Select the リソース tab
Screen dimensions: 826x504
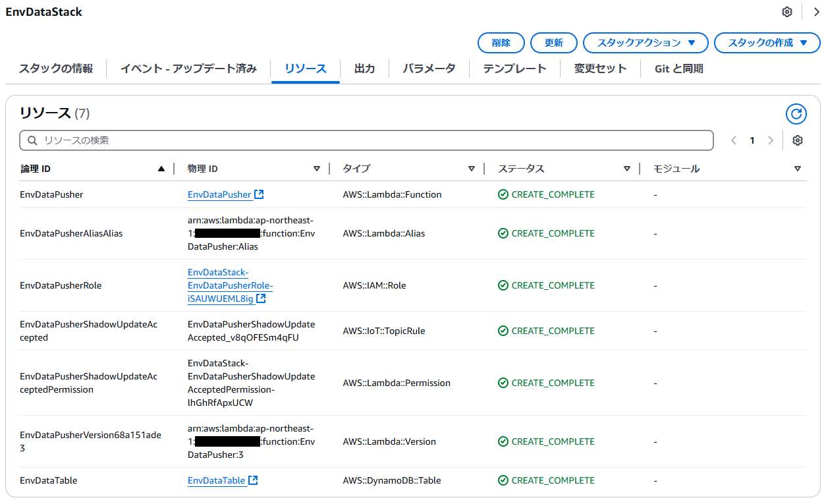click(306, 69)
